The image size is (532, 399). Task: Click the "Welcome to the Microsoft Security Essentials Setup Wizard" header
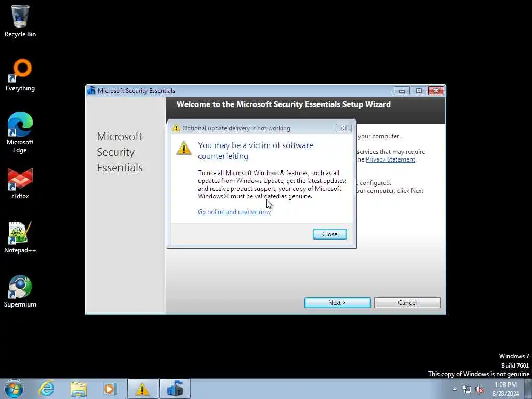(x=283, y=104)
